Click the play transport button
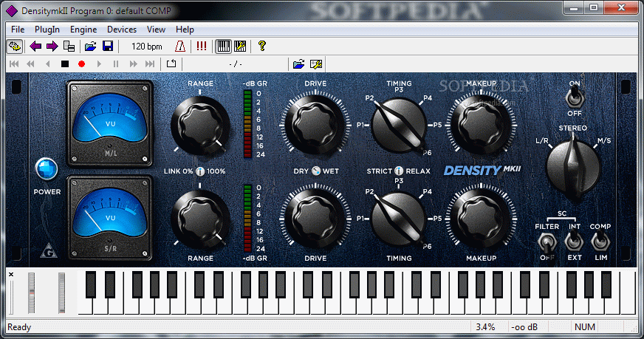This screenshot has width=644, height=339. 99,64
